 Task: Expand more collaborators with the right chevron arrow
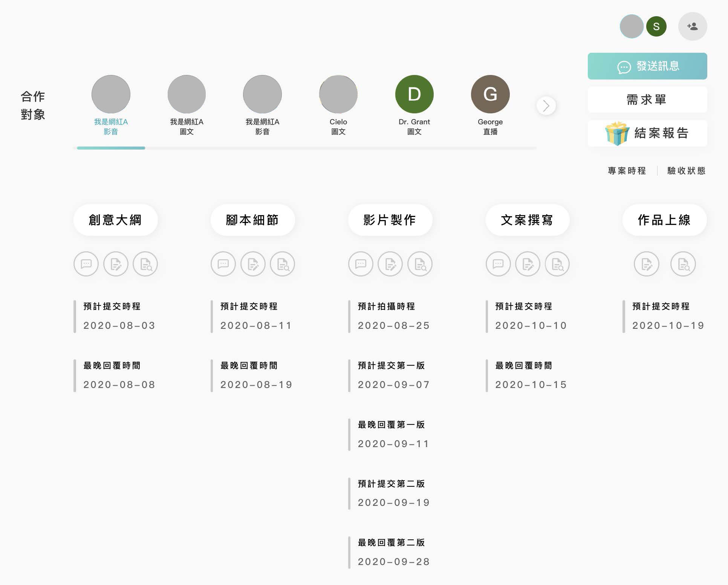click(x=546, y=106)
